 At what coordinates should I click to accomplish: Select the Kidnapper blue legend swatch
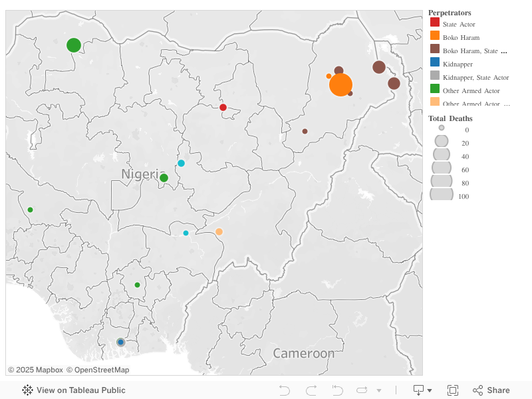click(435, 62)
